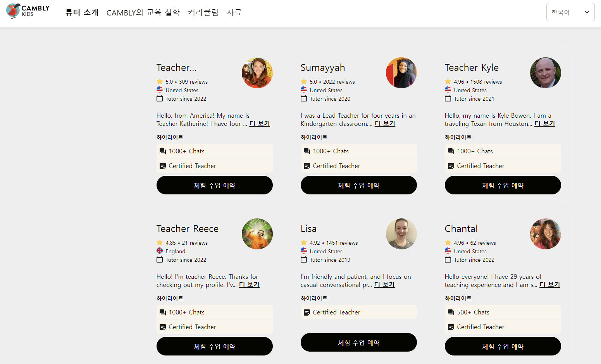Click the Cambly Kids logo
601x364 pixels.
pyautogui.click(x=28, y=11)
